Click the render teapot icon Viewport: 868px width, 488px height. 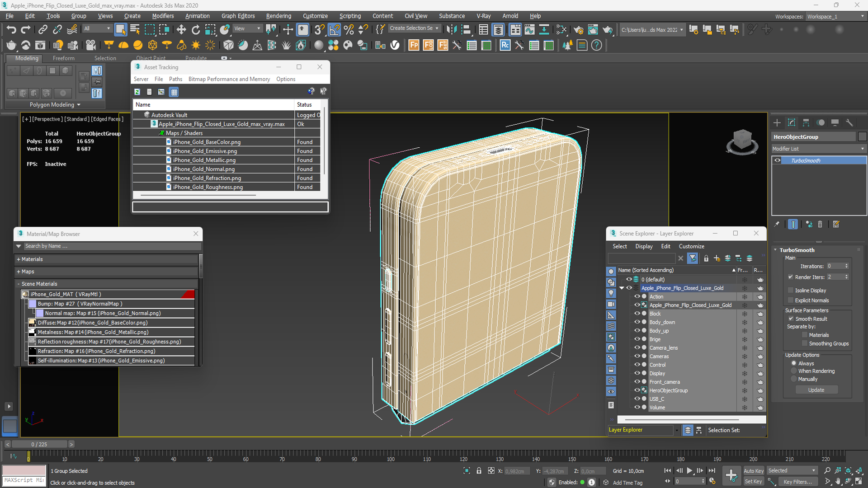click(608, 30)
